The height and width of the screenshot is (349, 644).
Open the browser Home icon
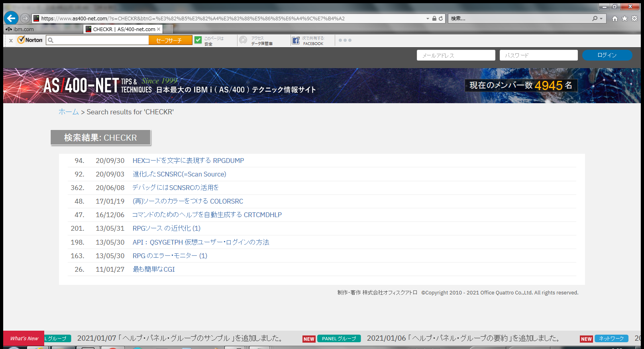tap(615, 18)
